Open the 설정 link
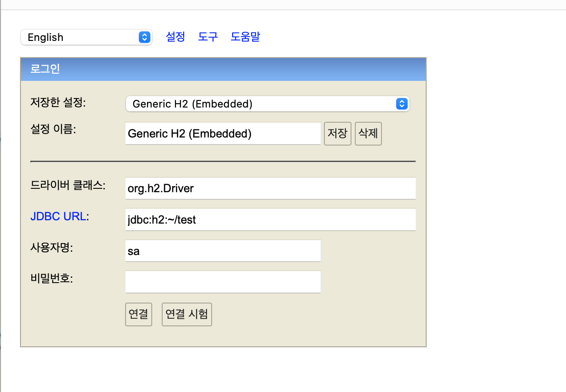 [x=176, y=37]
